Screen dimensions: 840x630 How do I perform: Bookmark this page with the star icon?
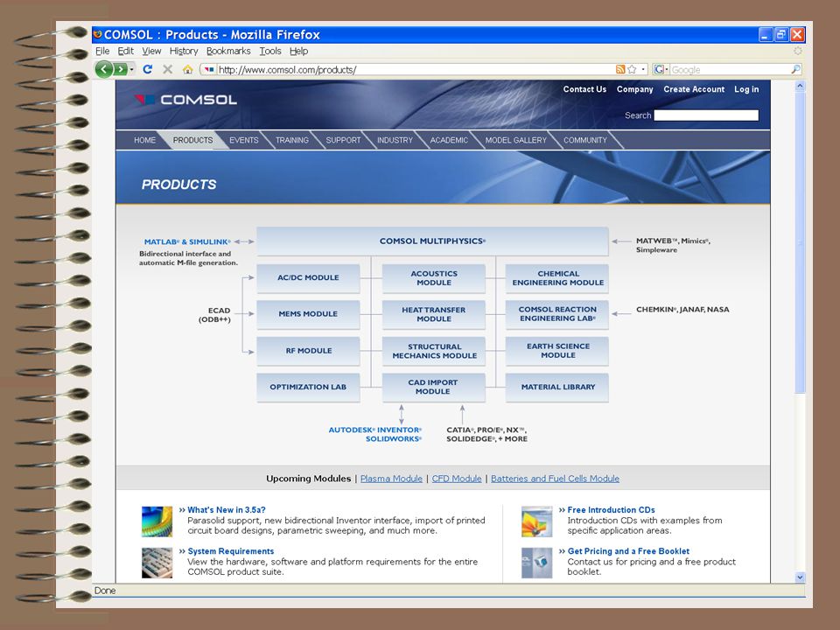pyautogui.click(x=632, y=69)
